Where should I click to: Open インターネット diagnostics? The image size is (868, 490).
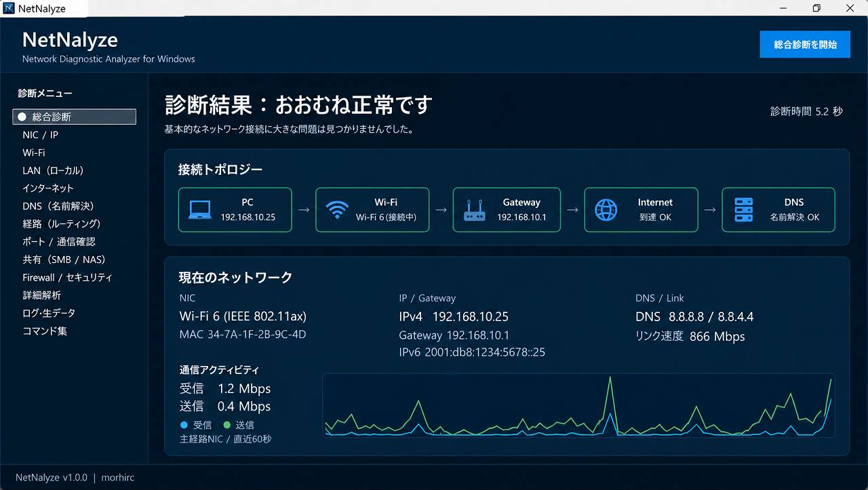[47, 188]
